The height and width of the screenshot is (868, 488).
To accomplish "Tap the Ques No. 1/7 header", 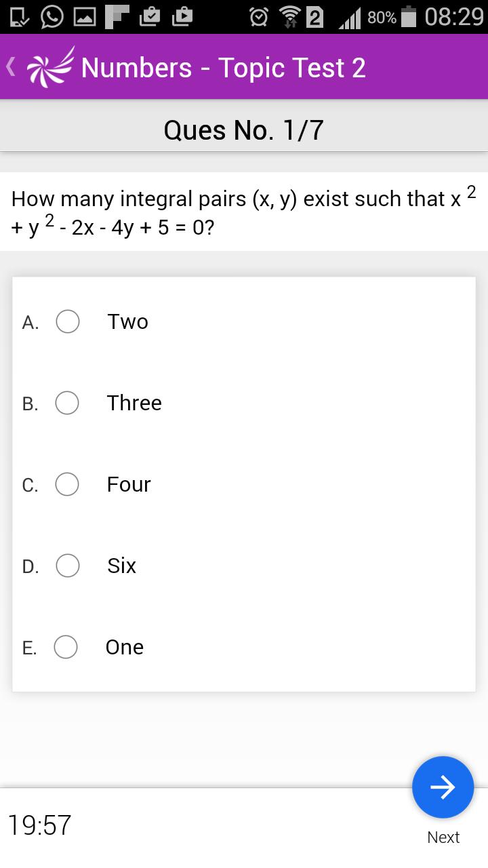I will (x=244, y=130).
